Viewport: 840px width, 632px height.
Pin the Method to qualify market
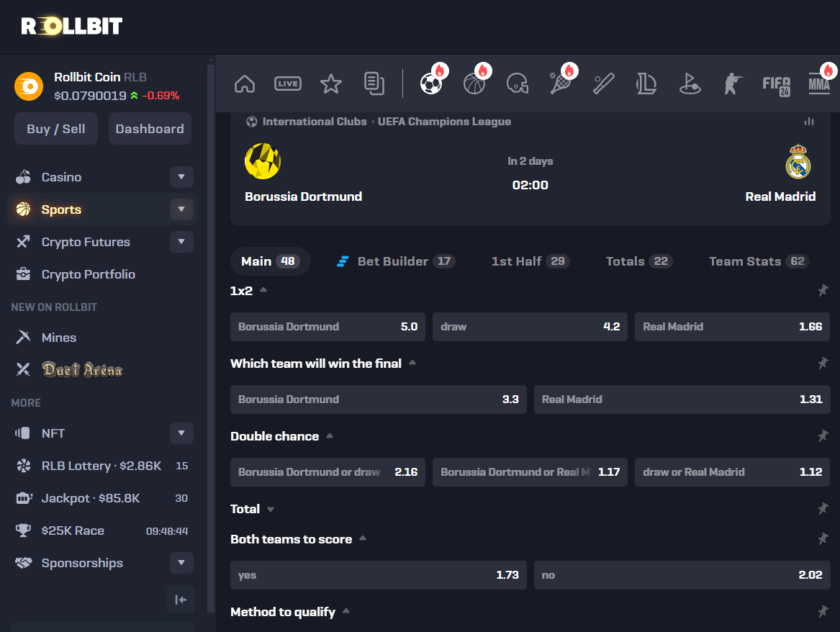tap(823, 612)
